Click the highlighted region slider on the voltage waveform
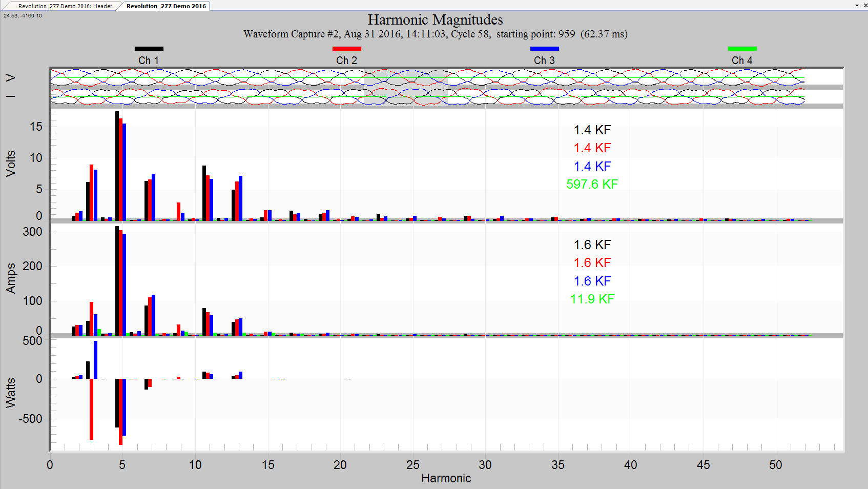Viewport: 868px width, 489px height. [x=405, y=78]
